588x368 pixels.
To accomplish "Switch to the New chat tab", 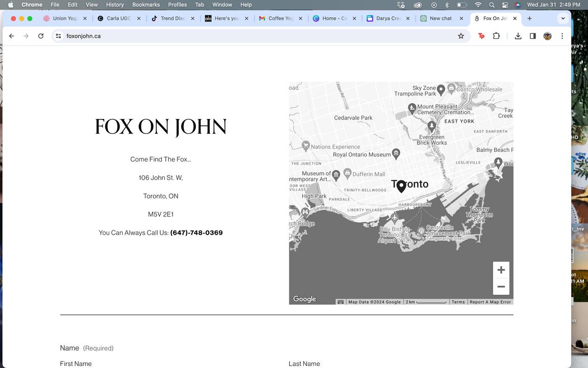I will (x=440, y=18).
